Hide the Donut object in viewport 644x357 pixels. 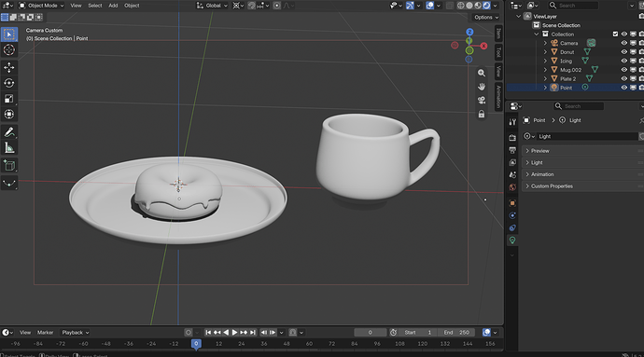623,52
